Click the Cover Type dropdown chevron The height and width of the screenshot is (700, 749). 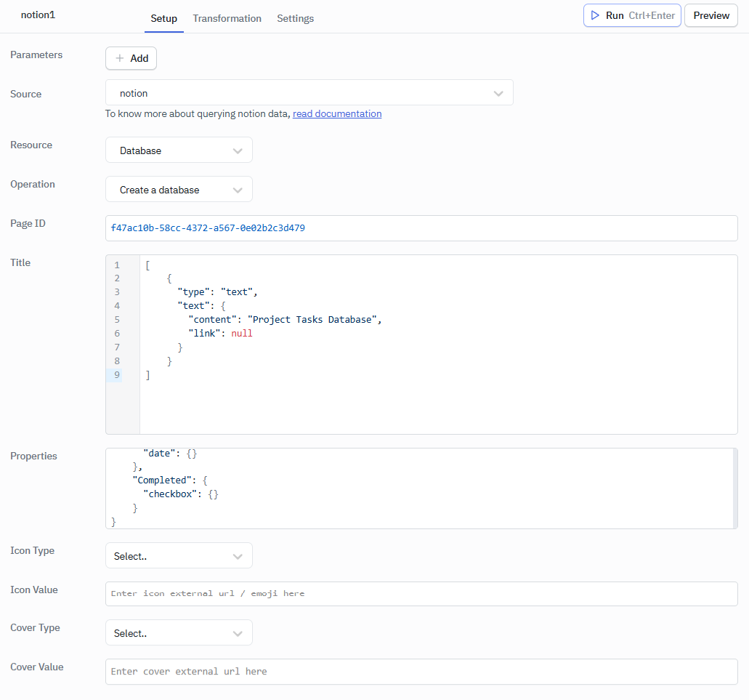coord(238,632)
